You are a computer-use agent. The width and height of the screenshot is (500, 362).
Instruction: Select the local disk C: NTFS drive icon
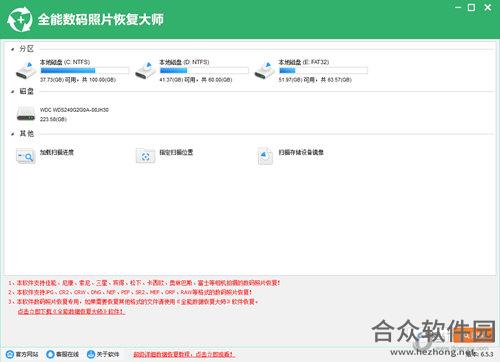tap(26, 70)
